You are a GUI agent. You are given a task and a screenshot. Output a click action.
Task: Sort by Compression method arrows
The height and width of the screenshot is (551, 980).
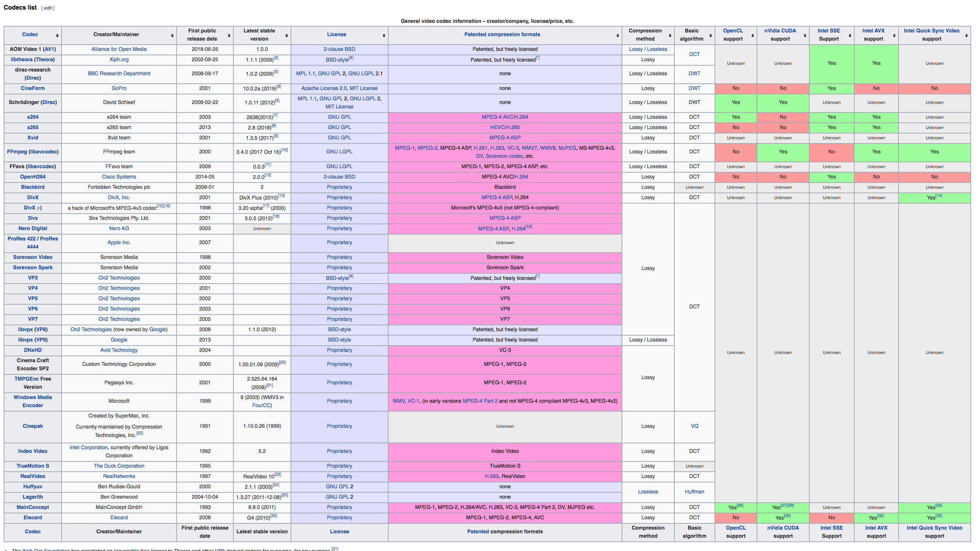coord(670,35)
